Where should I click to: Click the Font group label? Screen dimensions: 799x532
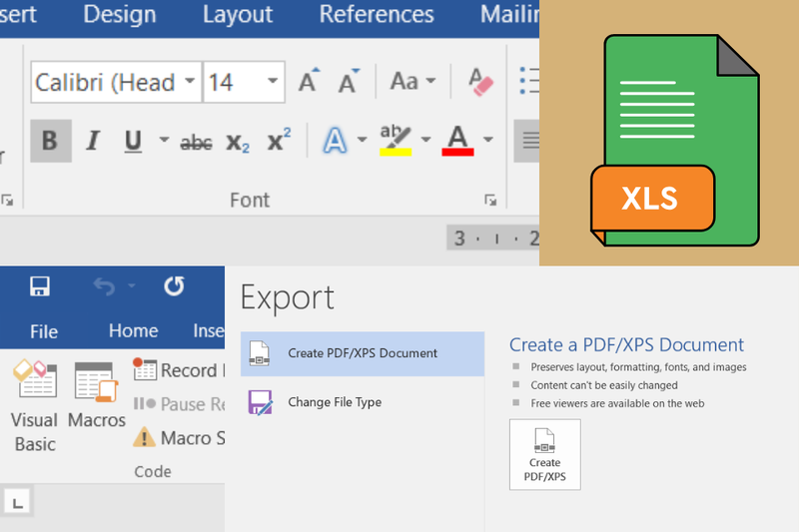click(x=249, y=200)
